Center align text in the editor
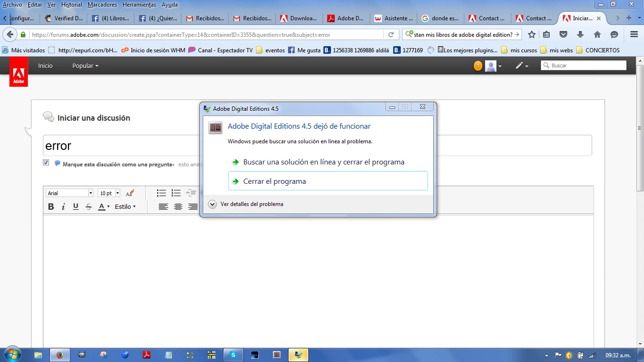Screen dimensions: 644x362 (x=178, y=206)
